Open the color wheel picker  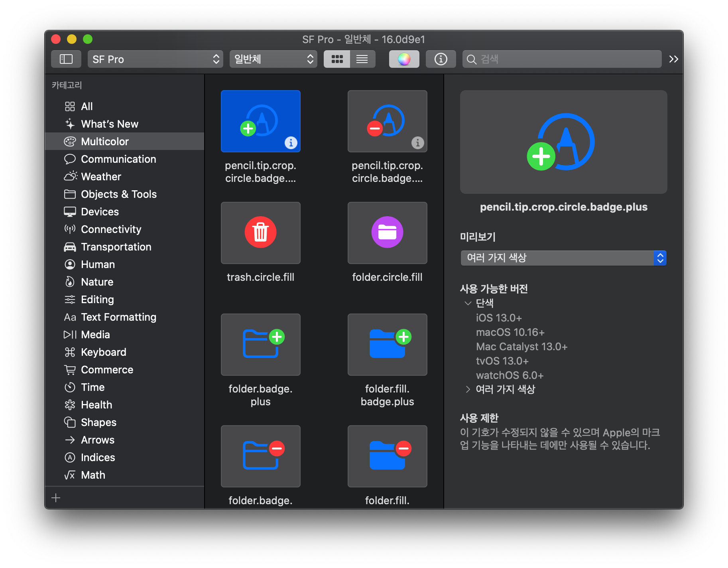[x=404, y=59]
